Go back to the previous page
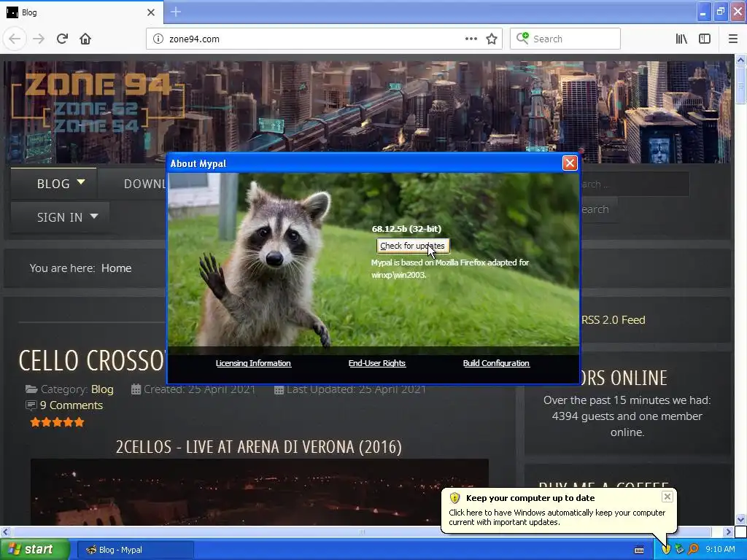Screen dimensions: 747x560 15,39
